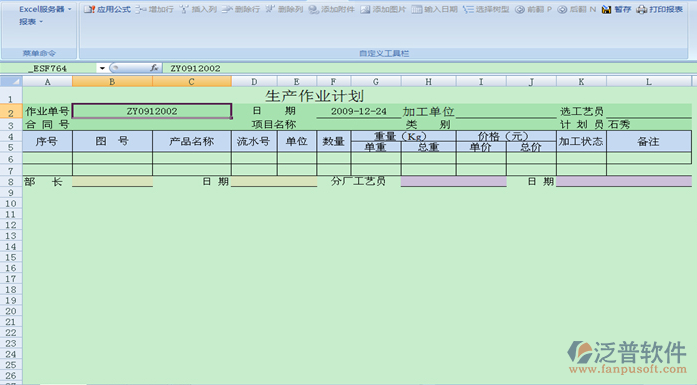
Task: Select the purple 分厂工艺员 input cell
Action: pyautogui.click(x=453, y=181)
